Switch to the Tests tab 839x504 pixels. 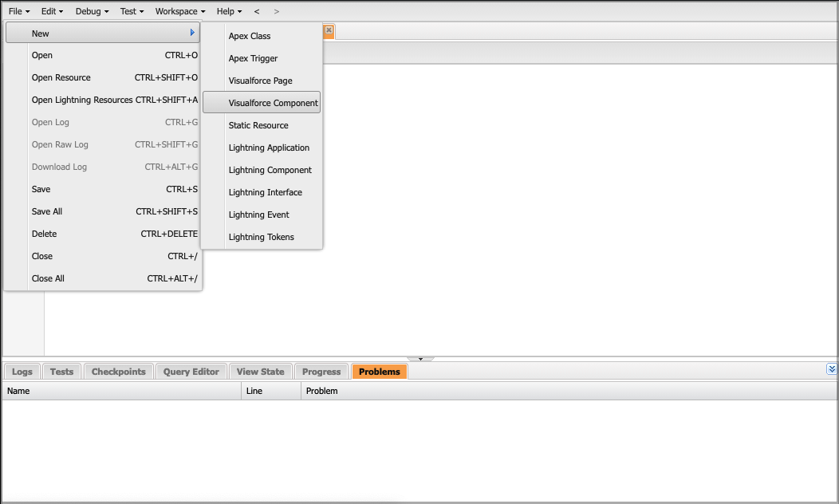pyautogui.click(x=61, y=372)
